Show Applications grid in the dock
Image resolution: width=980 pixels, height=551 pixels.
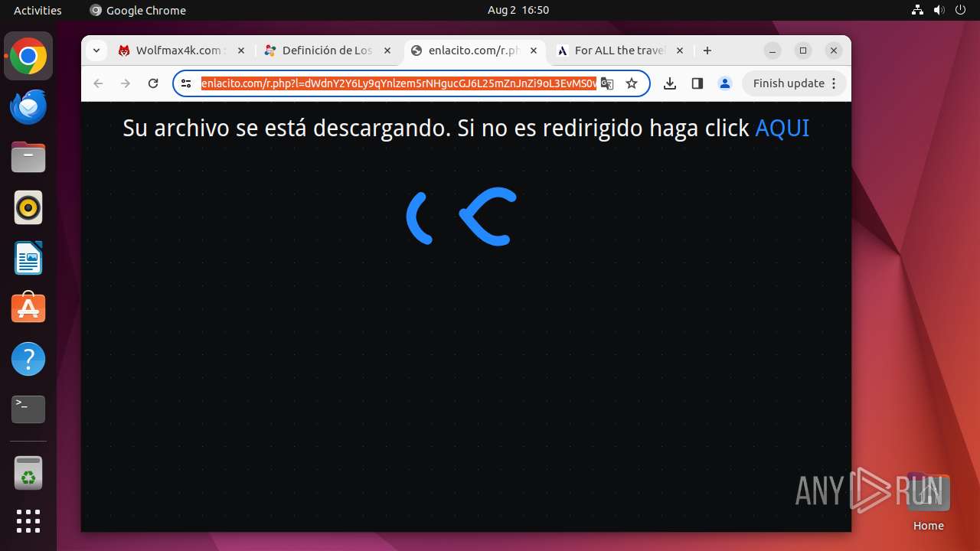28,521
